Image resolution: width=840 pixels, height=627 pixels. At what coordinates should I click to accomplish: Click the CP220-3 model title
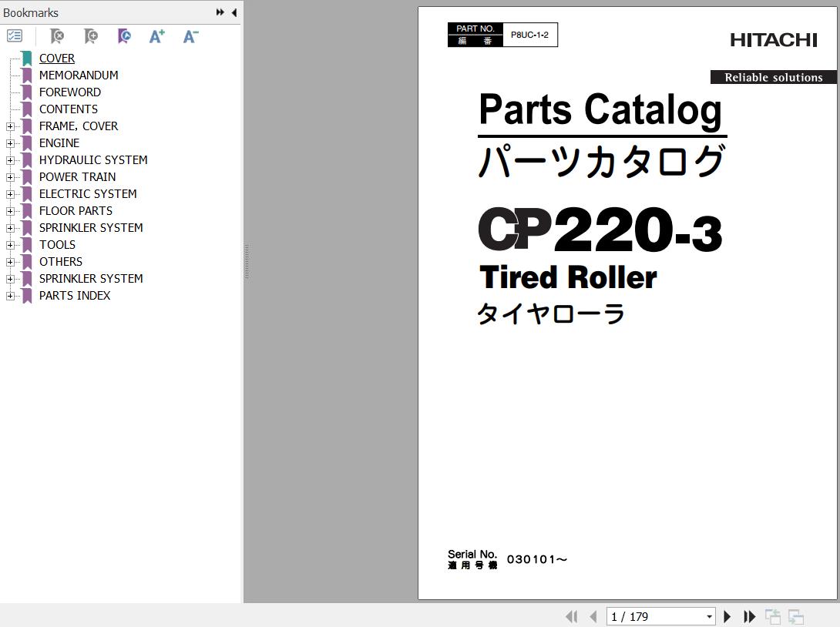(600, 230)
